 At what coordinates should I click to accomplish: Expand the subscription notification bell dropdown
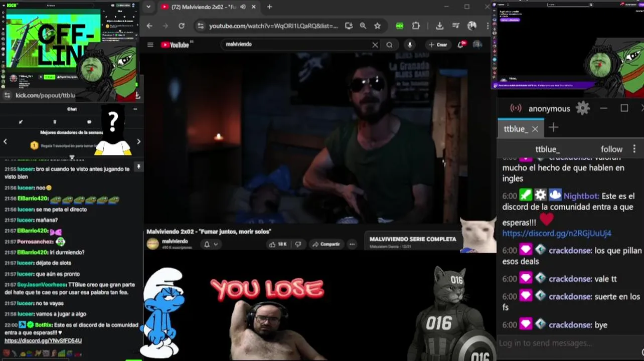click(x=211, y=244)
